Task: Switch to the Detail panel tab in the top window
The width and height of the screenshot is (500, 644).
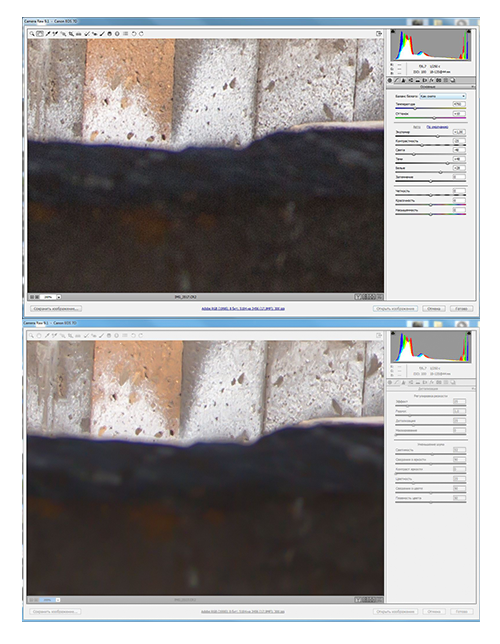Action: point(403,80)
